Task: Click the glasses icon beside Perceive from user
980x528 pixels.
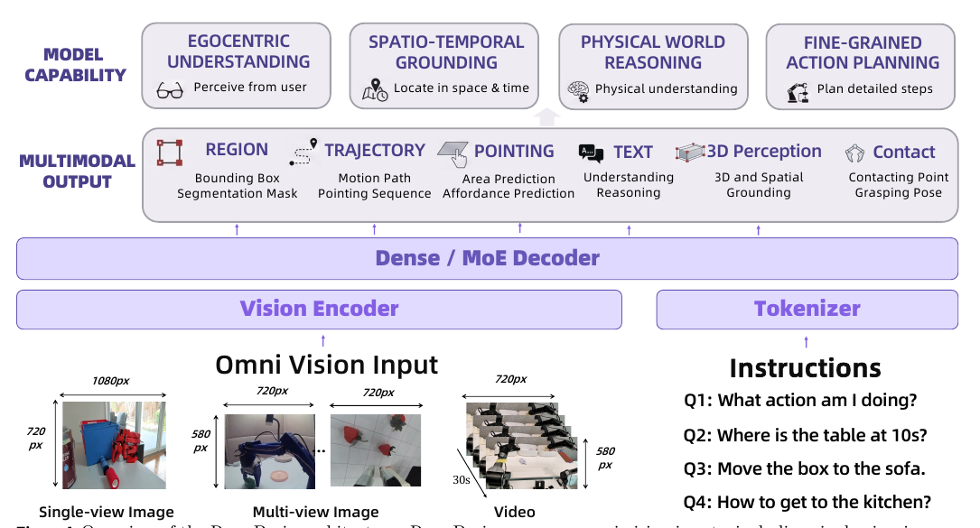Action: click(x=170, y=91)
